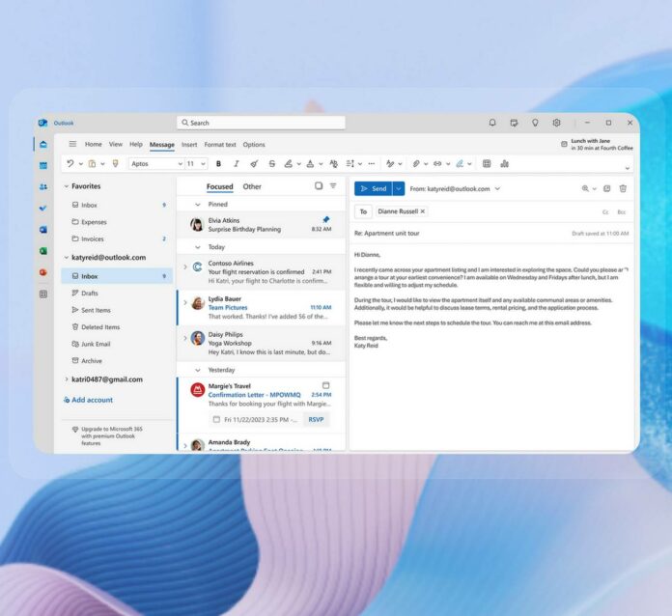Select the Format Painter icon

point(115,163)
